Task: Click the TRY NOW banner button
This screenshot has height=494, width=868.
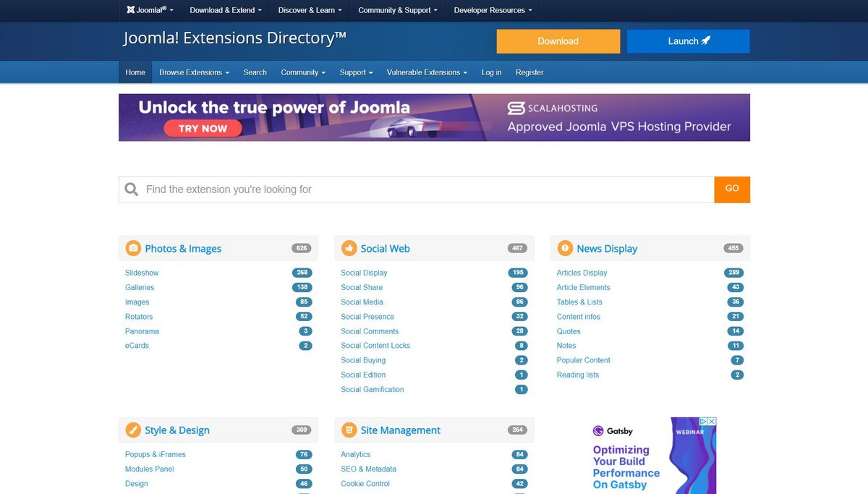Action: pyautogui.click(x=203, y=128)
